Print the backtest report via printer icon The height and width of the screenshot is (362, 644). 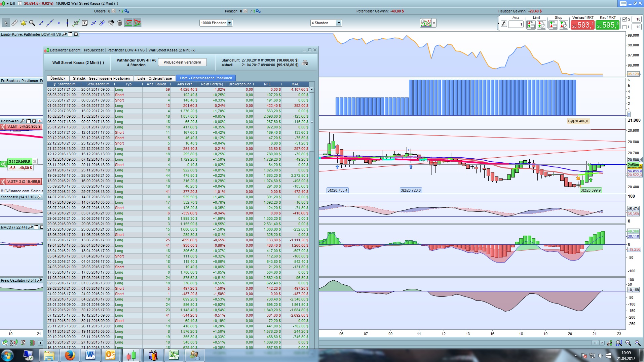pyautogui.click(x=305, y=63)
